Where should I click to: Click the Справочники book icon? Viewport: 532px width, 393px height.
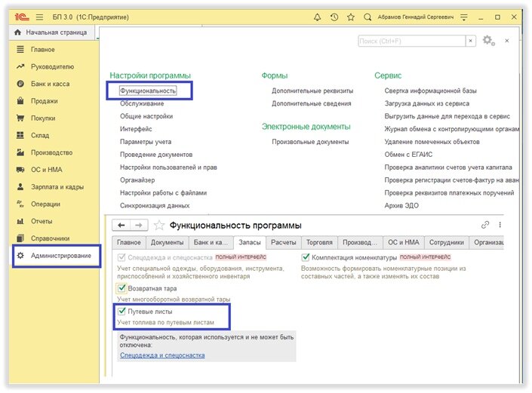click(x=20, y=238)
